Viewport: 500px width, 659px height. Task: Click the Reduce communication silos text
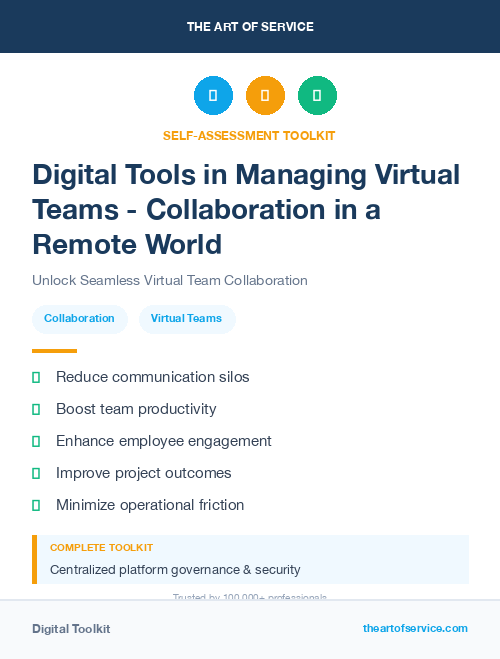pyautogui.click(x=153, y=377)
